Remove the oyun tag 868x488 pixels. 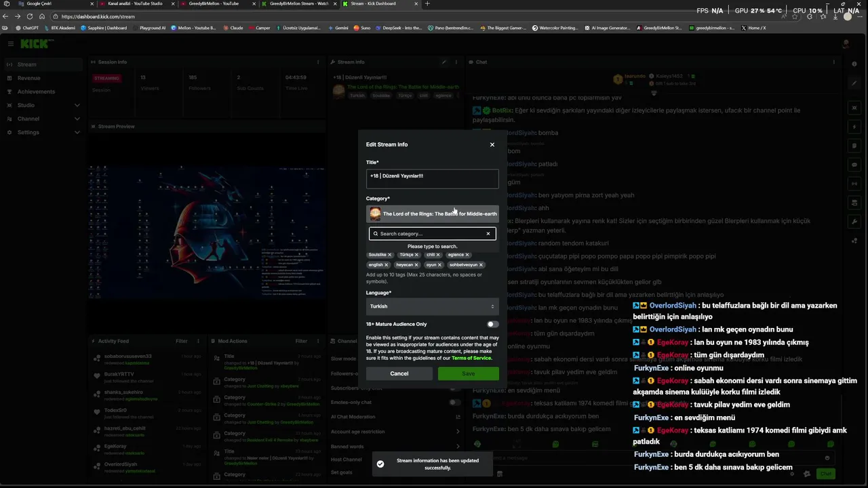[439, 265]
